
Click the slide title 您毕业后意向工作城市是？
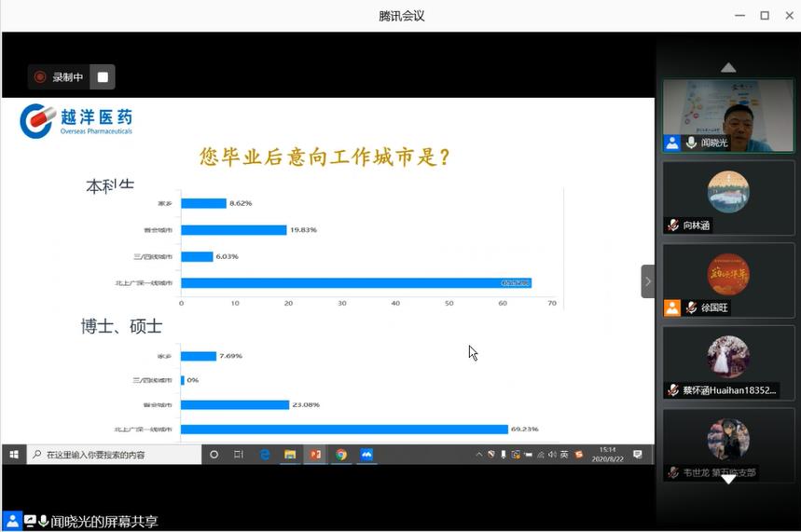point(325,157)
